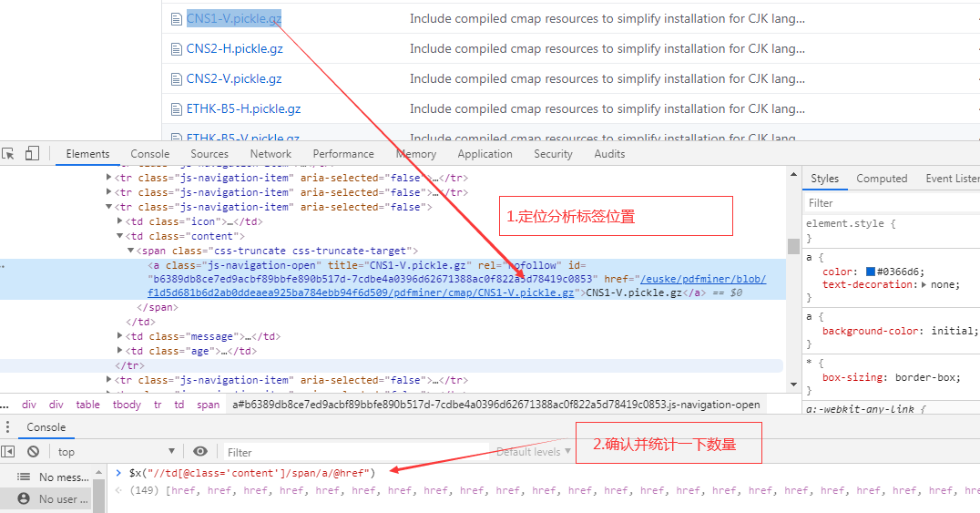This screenshot has width=980, height=513.
Task: Open the Performance tab
Action: 343,154
